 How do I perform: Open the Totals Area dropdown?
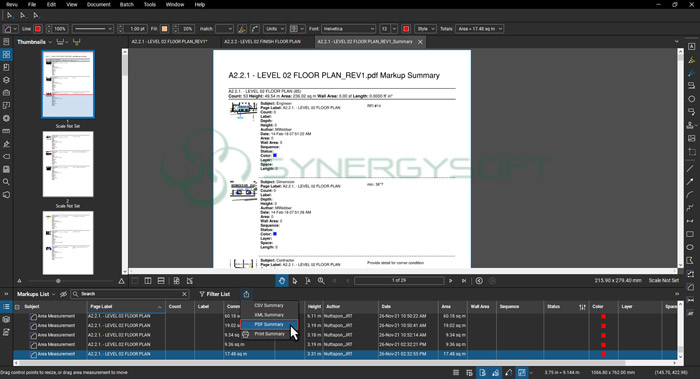point(479,29)
